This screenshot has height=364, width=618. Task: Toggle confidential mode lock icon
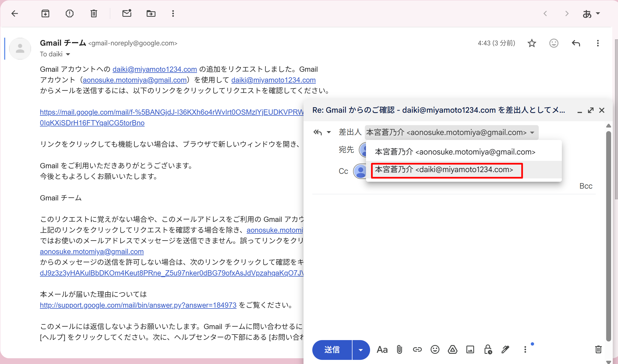(x=488, y=349)
